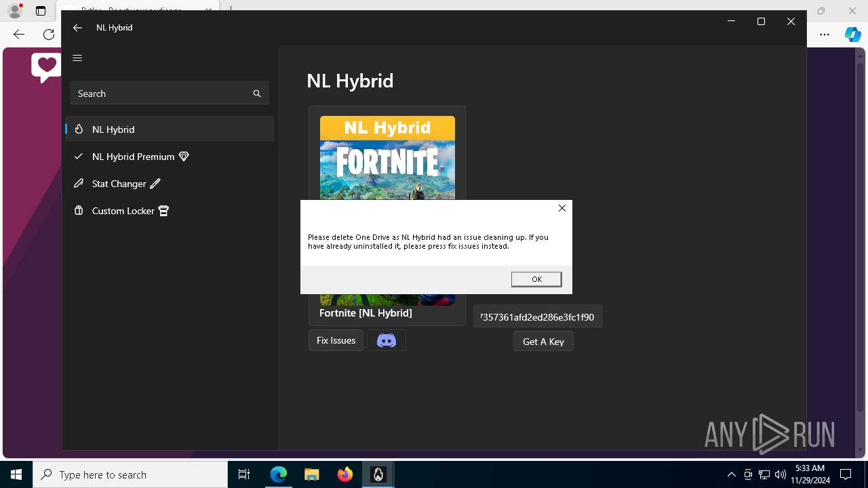Go back using the NL Hybrid back arrow
Viewport: 868px width, 488px height.
pyautogui.click(x=77, y=28)
